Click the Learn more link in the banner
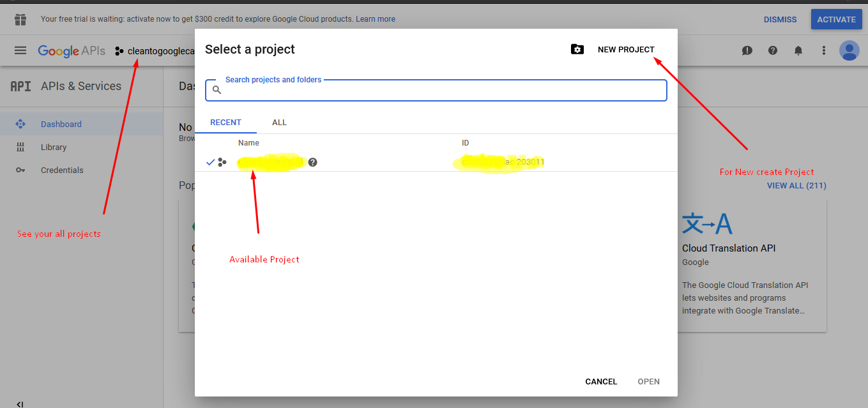 pos(376,19)
